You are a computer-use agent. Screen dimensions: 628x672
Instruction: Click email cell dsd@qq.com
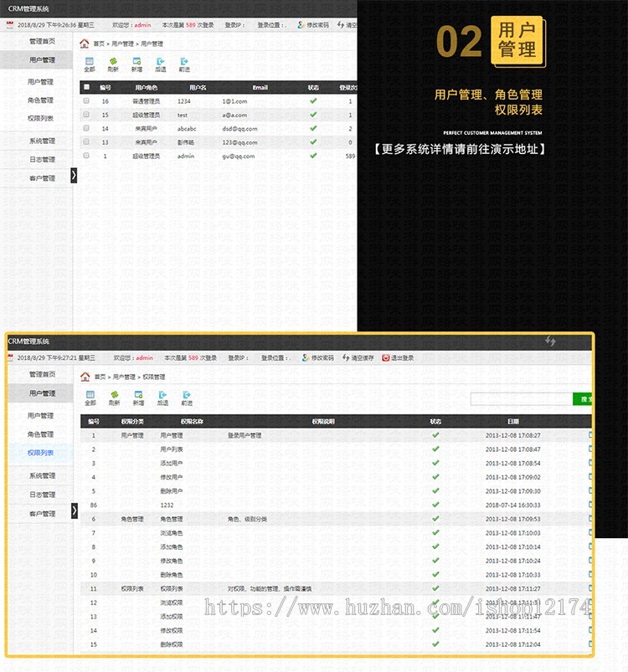click(x=239, y=129)
